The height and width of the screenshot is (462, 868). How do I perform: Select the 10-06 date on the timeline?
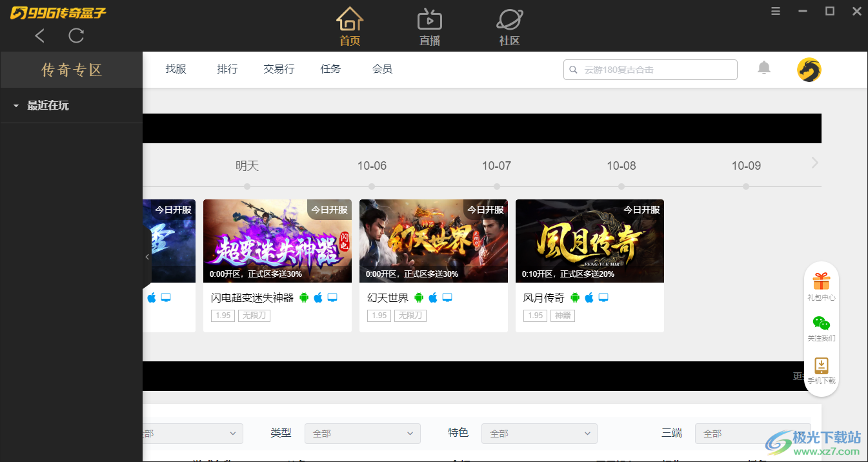(372, 166)
